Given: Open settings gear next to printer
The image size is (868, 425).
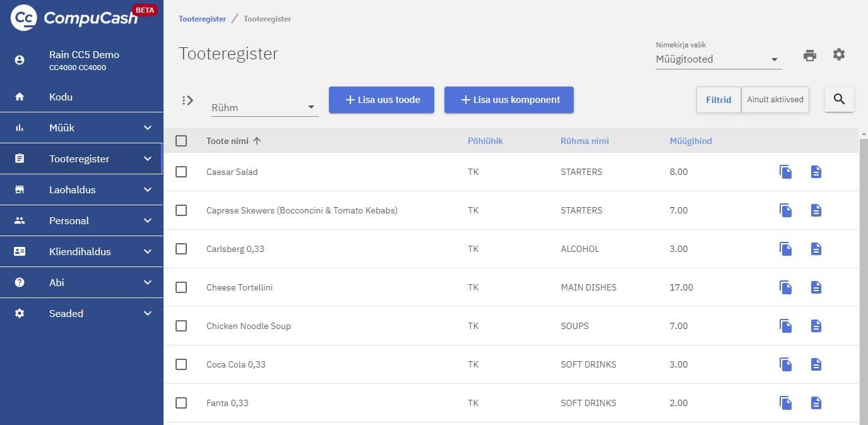Looking at the screenshot, I should 838,54.
